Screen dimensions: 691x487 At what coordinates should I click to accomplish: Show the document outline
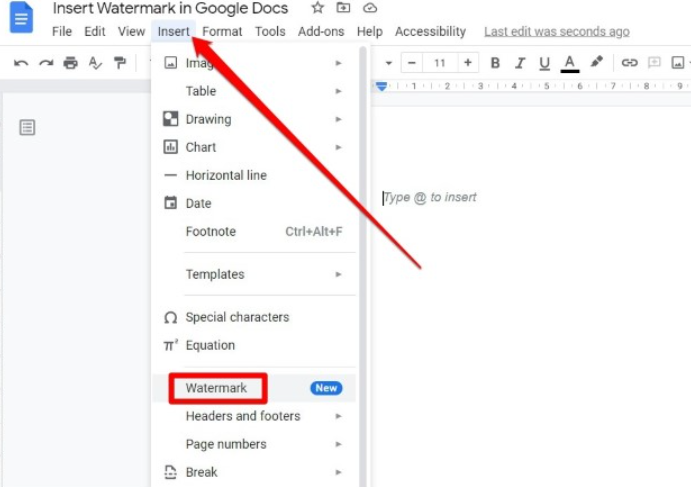[x=27, y=127]
